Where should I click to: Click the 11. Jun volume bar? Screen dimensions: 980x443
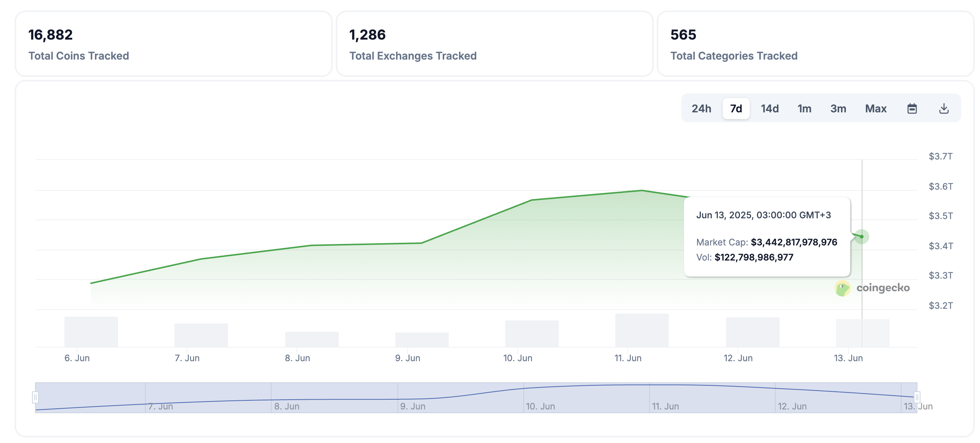[x=642, y=330]
